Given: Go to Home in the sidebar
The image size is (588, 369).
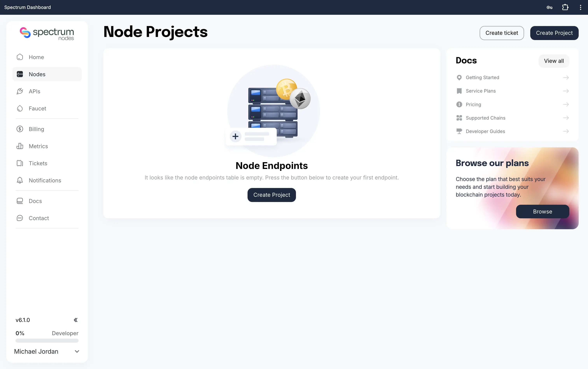Looking at the screenshot, I should pyautogui.click(x=47, y=57).
